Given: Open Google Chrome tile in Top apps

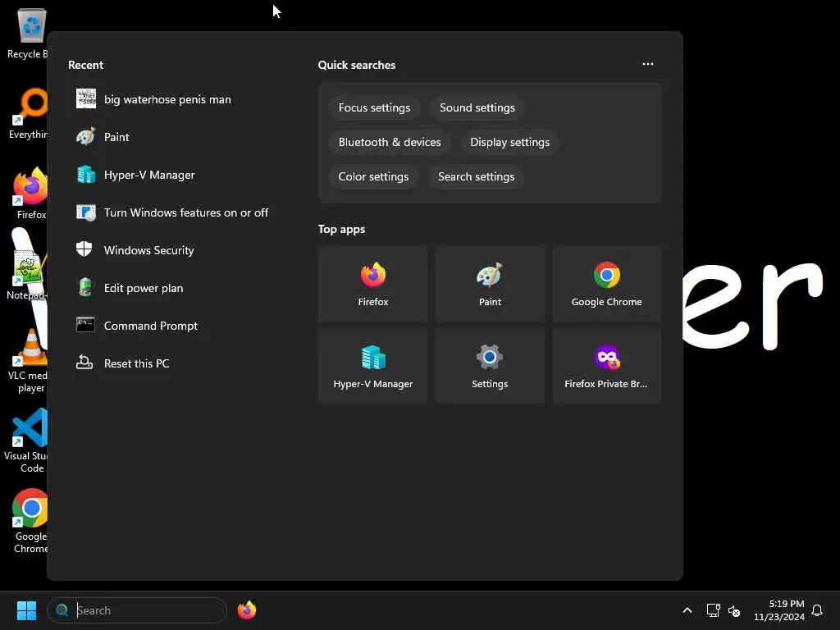Looking at the screenshot, I should coord(606,284).
